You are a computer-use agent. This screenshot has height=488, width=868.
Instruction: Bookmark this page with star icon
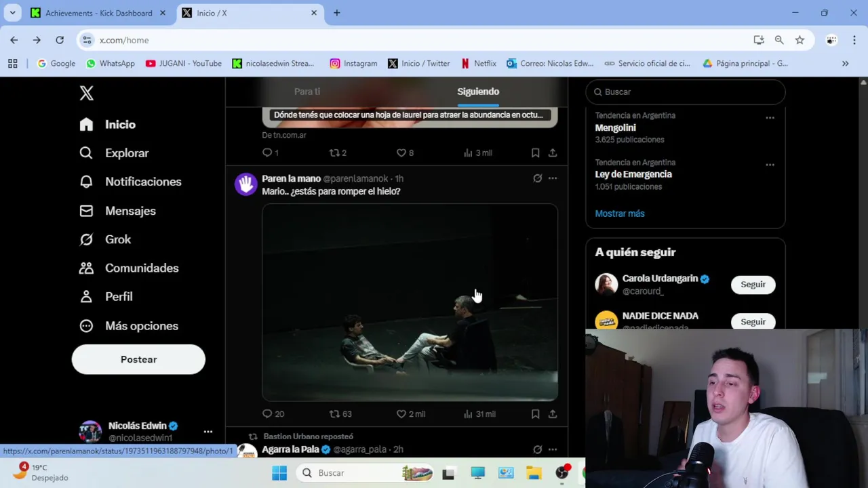pyautogui.click(x=800, y=40)
